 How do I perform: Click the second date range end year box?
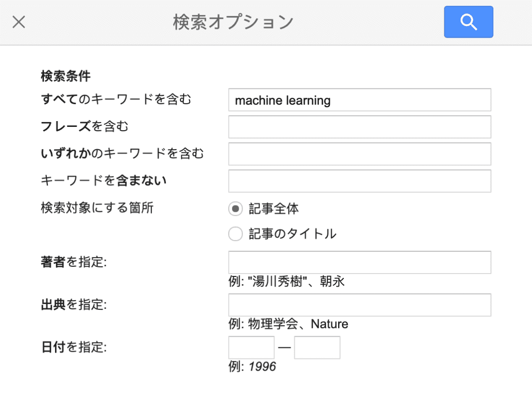click(x=317, y=347)
